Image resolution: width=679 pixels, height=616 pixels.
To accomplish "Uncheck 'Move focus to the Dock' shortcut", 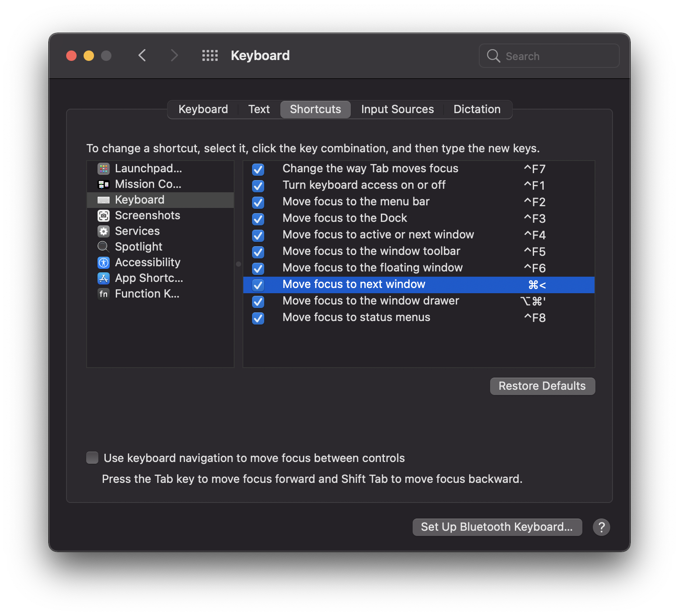I will pos(258,219).
